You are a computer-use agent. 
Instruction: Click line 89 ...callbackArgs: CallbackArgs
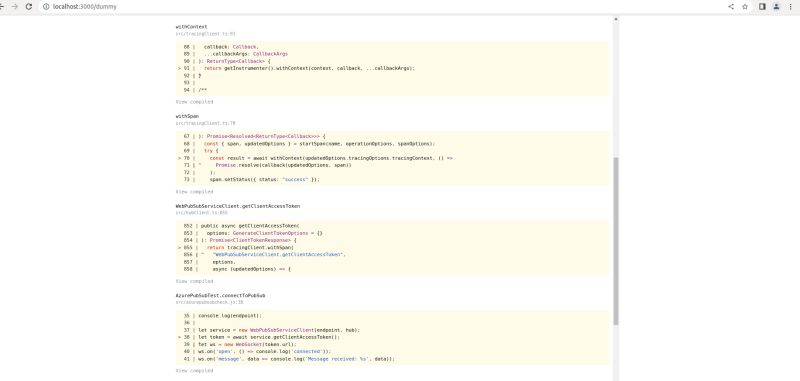(245, 54)
